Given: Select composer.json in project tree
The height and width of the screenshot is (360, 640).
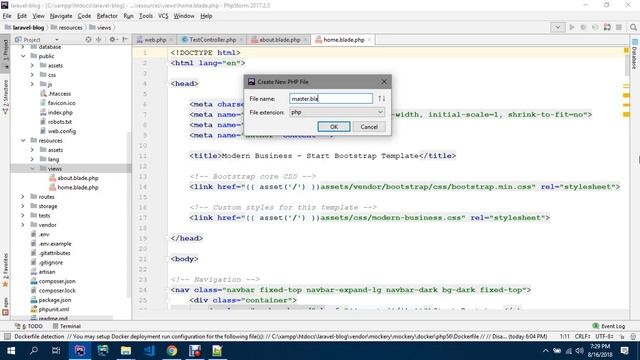Looking at the screenshot, I should click(57, 281).
